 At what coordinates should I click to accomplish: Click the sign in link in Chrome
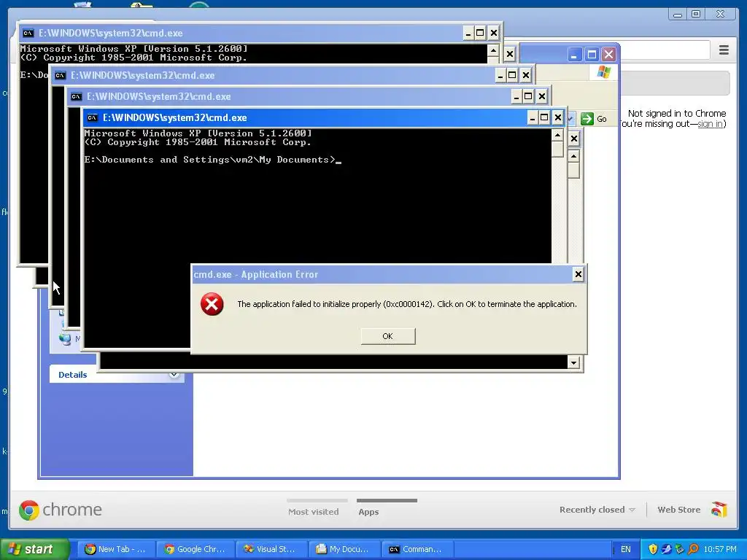click(710, 124)
